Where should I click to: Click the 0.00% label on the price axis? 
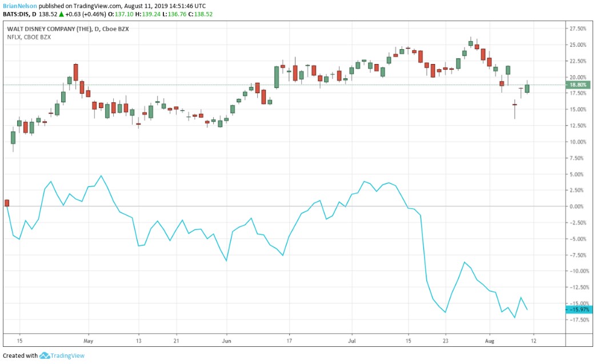[x=578, y=206]
